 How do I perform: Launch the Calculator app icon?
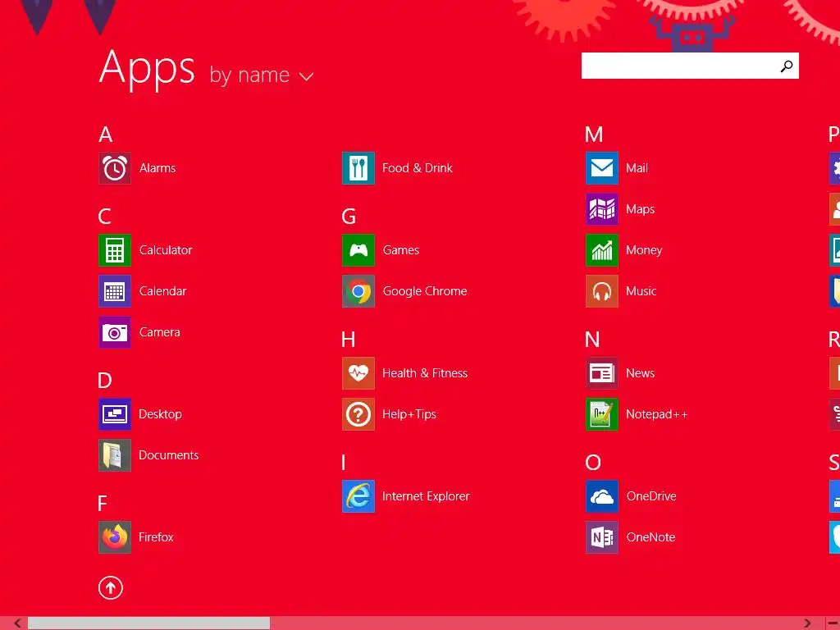coord(115,250)
